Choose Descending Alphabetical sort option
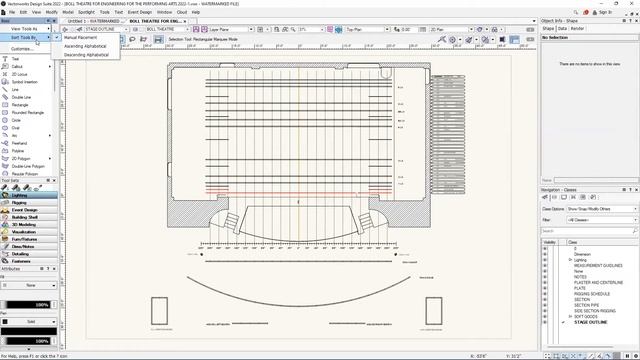This screenshot has height=360, width=640. pyautogui.click(x=86, y=55)
